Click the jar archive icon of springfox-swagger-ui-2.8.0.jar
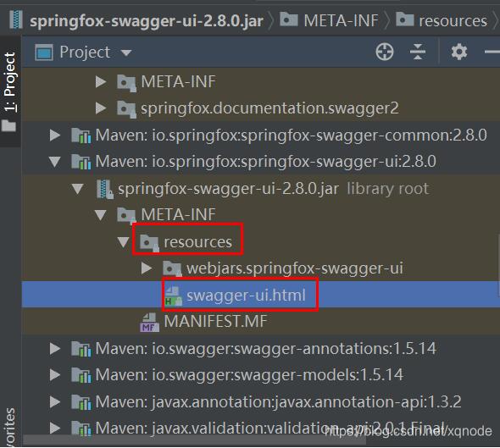This screenshot has height=448, width=500. [104, 189]
